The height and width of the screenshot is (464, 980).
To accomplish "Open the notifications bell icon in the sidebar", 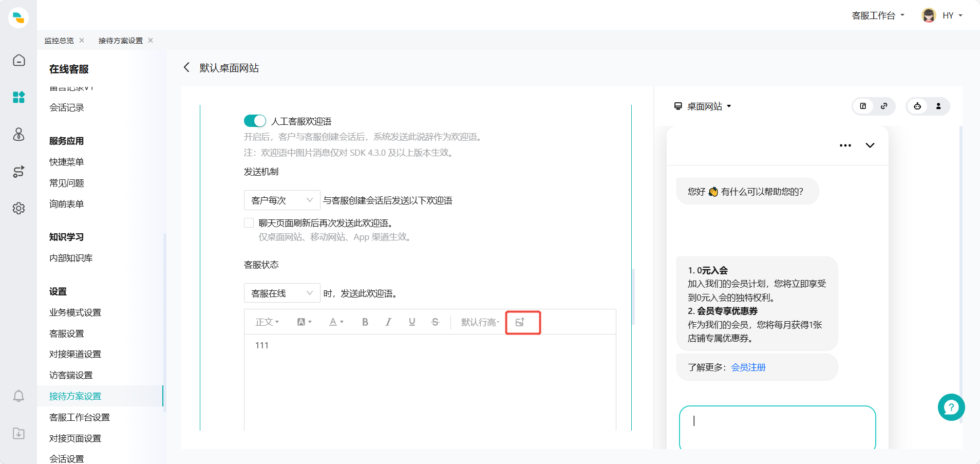I will (x=18, y=396).
